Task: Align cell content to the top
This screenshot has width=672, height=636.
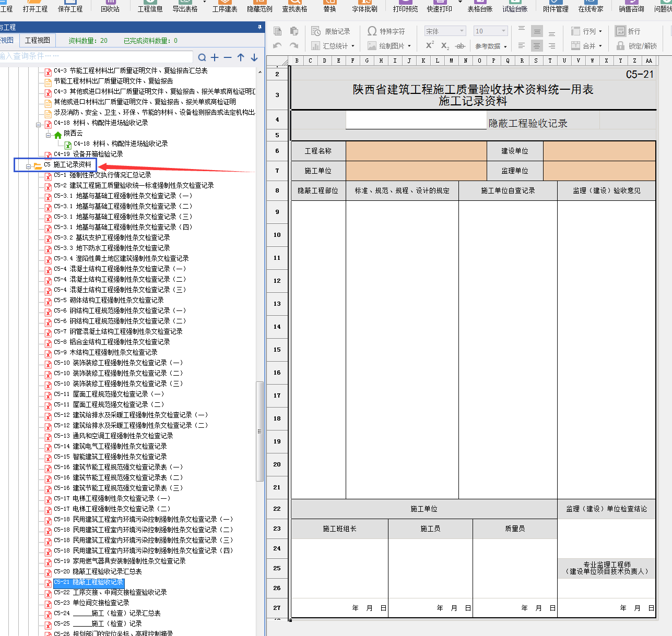Action: [x=522, y=30]
